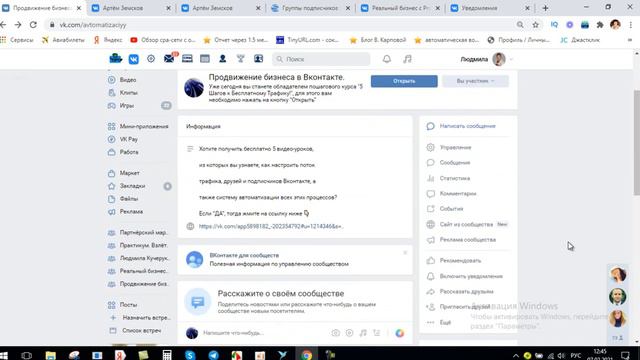Click the VK logo icon in header
This screenshot has height=360, width=640.
tap(133, 59)
